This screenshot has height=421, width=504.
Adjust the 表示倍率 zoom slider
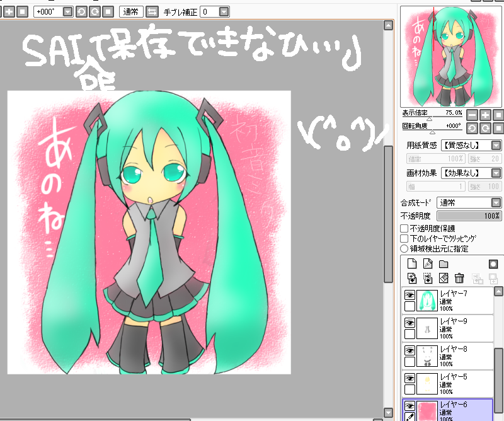click(x=432, y=118)
